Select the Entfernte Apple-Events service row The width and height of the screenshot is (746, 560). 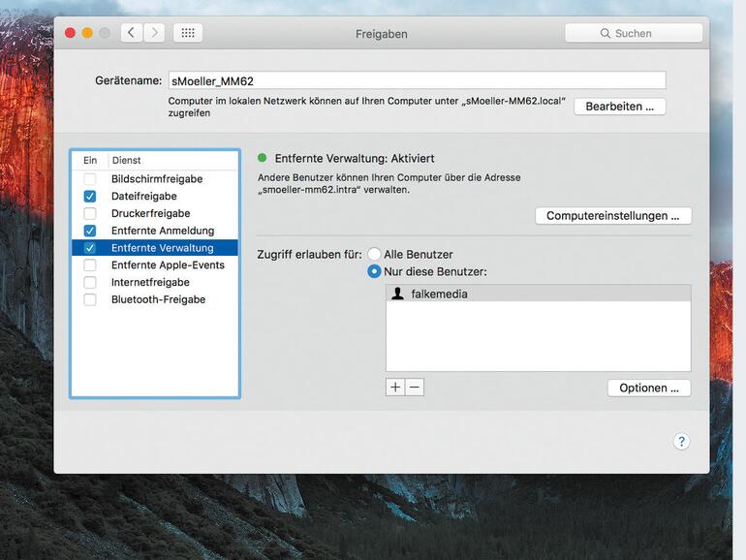[x=155, y=265]
